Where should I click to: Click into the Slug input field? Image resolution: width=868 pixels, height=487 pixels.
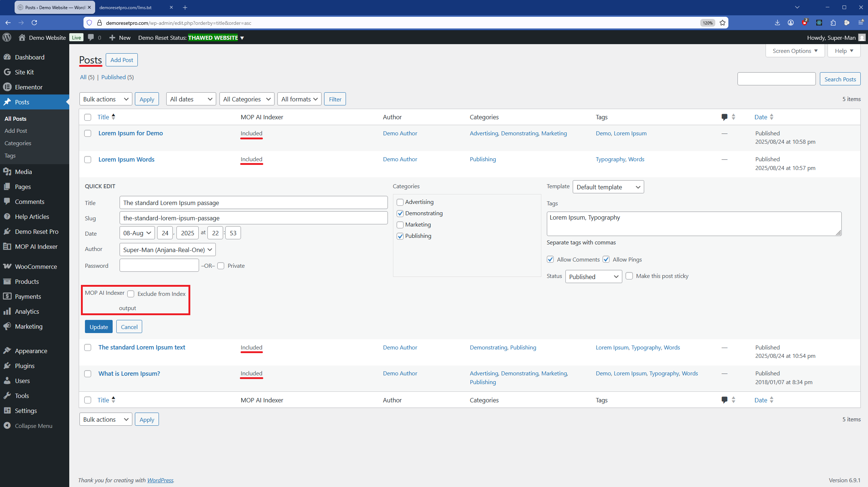tap(253, 218)
